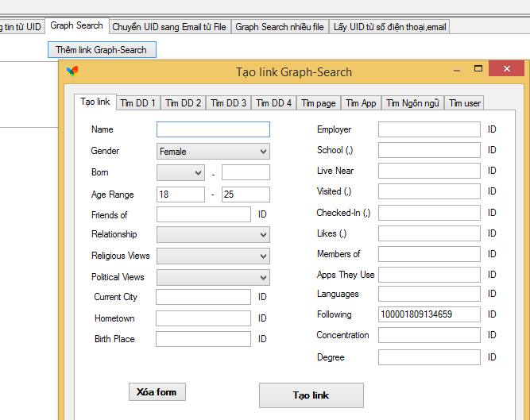Click the Live Near input field
Screen dimensions: 530x420
429,171
